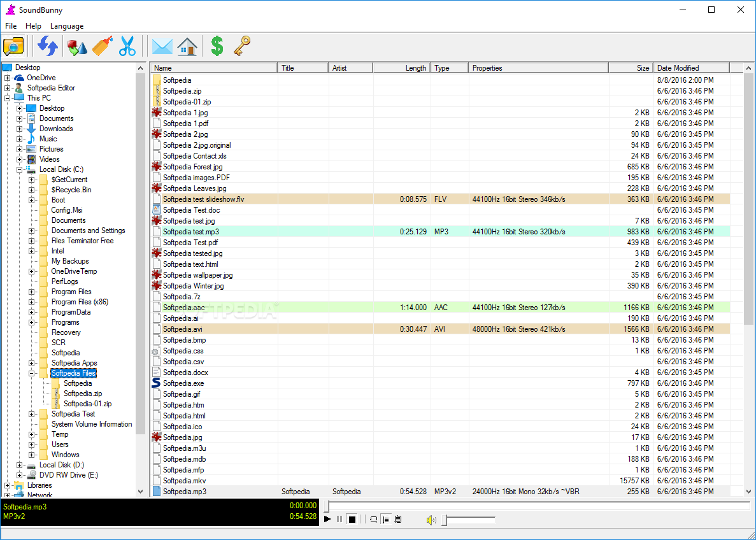Select Softpedia Apps folder in tree
The image size is (756, 540).
click(x=75, y=363)
